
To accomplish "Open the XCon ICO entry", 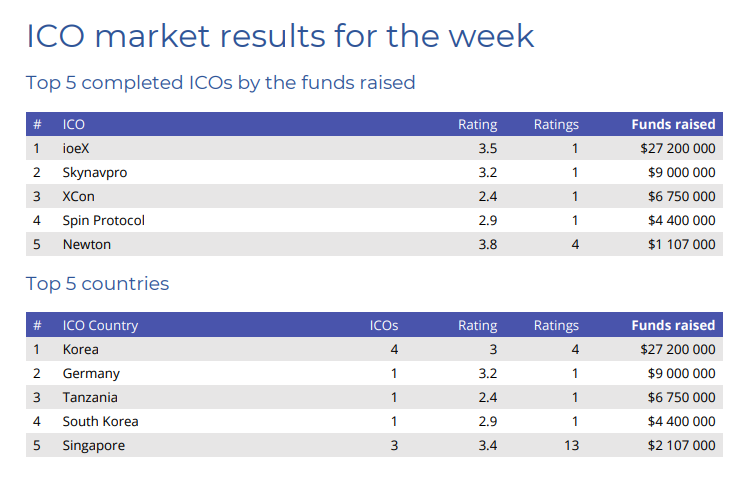I will (79, 196).
